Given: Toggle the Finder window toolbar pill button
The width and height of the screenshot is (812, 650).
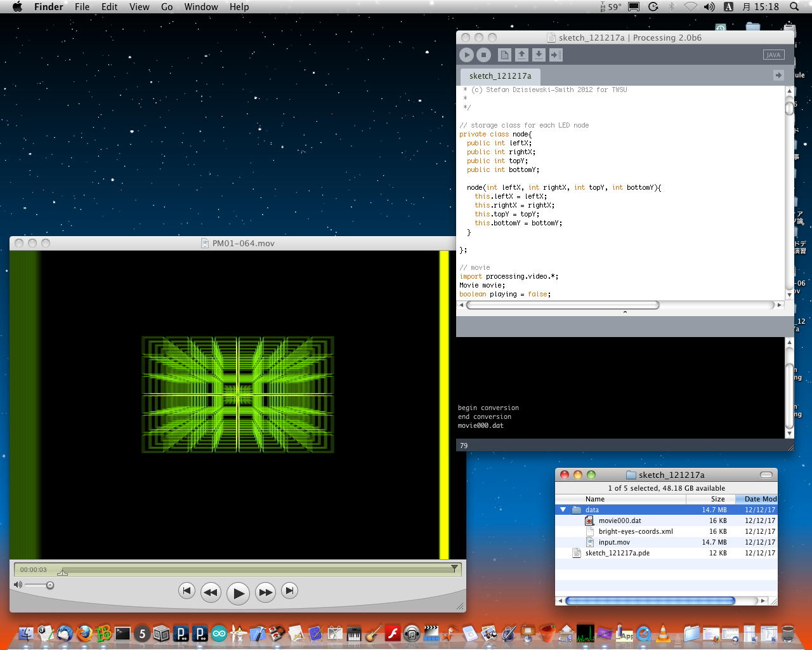Looking at the screenshot, I should click(x=766, y=475).
